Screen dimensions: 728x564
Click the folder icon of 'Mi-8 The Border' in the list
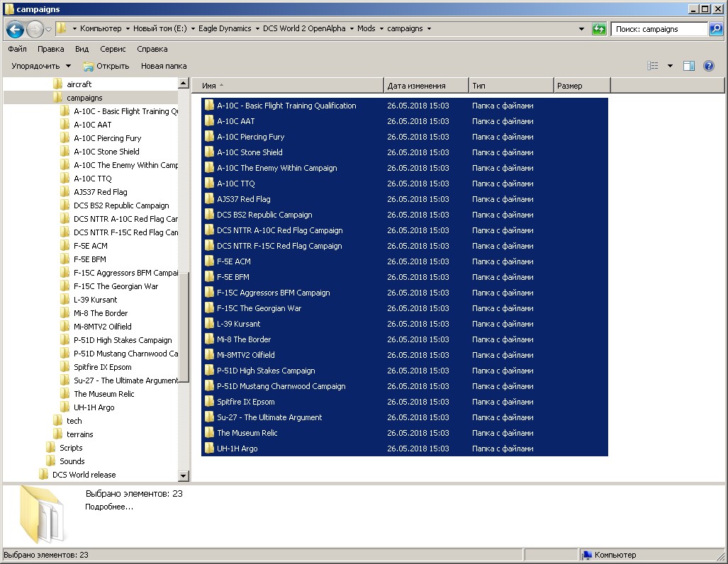(x=209, y=339)
